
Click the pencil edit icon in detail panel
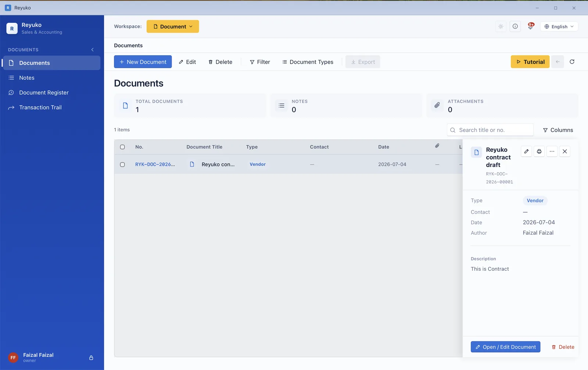526,151
